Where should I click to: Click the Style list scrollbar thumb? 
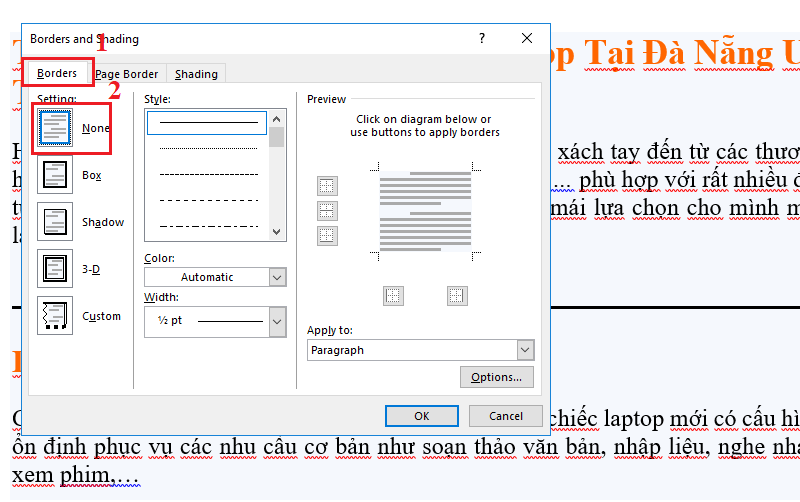tap(277, 137)
